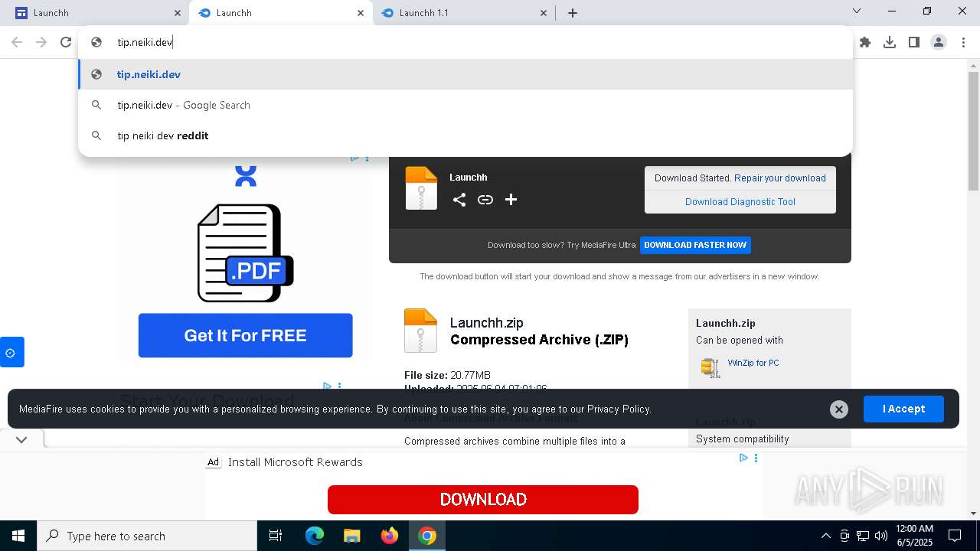Click the copy link icon under Launchh
Image resolution: width=980 pixels, height=551 pixels.
(x=485, y=200)
